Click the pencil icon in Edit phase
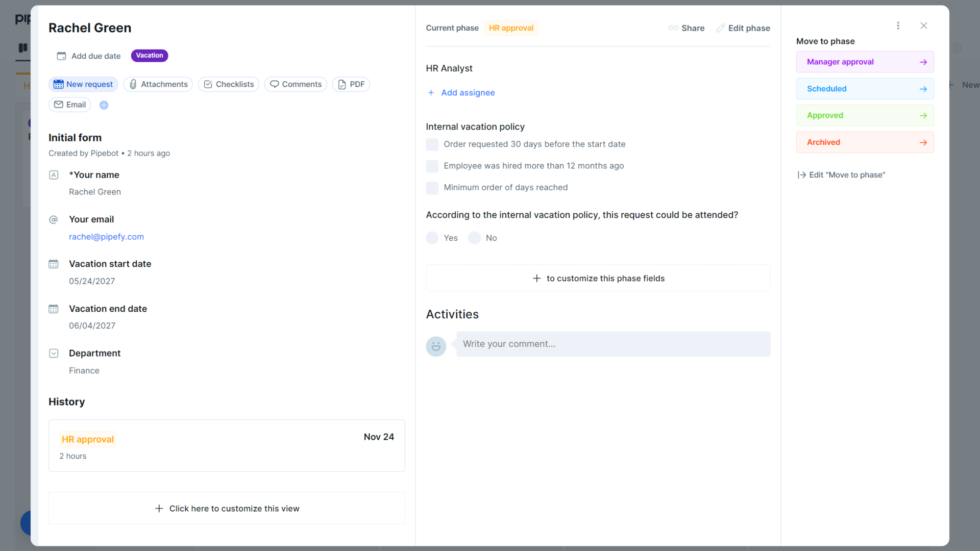 [x=720, y=28]
